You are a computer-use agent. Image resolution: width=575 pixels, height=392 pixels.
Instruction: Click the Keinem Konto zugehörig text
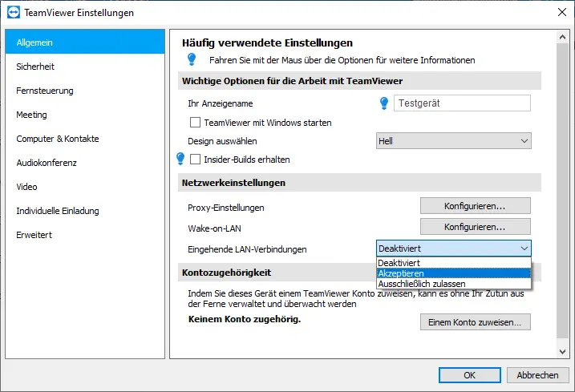pyautogui.click(x=245, y=319)
